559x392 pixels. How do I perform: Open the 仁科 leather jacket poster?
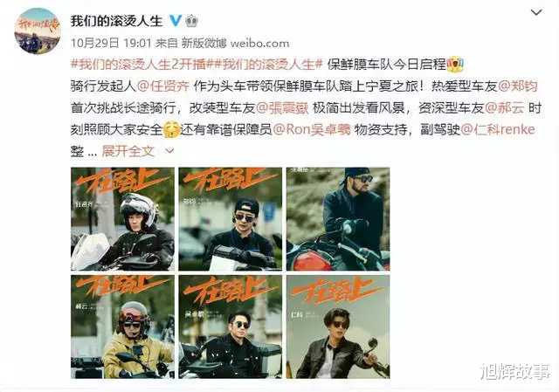pos(338,327)
